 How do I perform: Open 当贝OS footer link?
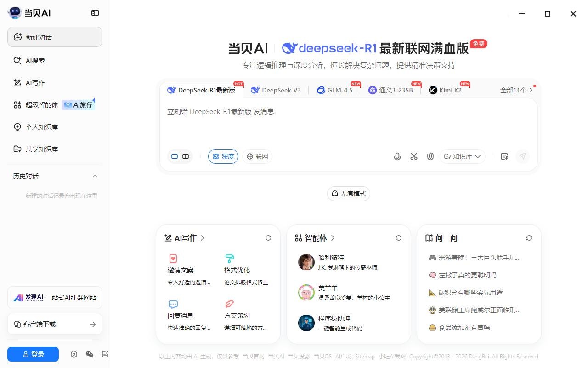(322, 356)
